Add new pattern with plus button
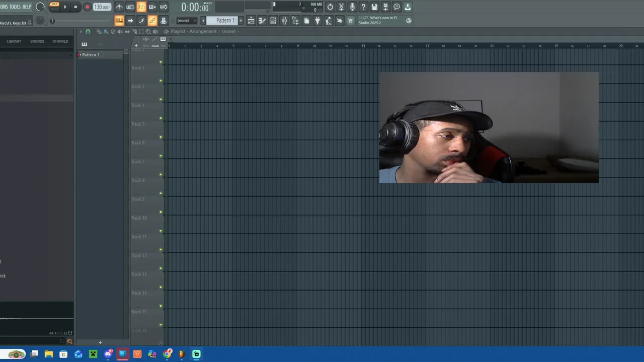This screenshot has height=362, width=644. 240,21
